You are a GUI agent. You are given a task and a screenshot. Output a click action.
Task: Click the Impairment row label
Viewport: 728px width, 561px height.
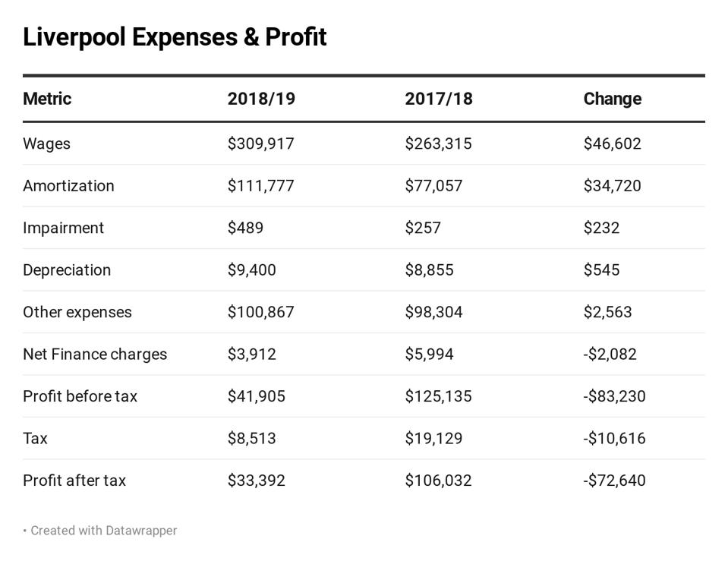click(63, 228)
